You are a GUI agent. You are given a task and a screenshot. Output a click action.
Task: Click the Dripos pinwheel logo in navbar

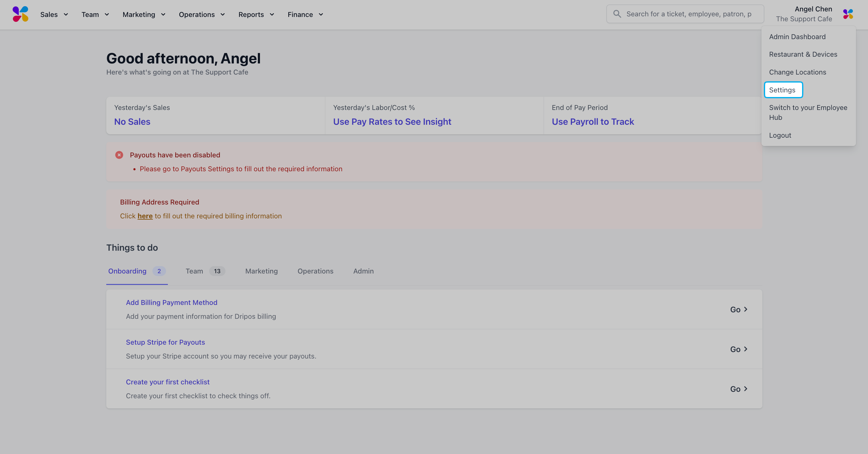click(21, 14)
